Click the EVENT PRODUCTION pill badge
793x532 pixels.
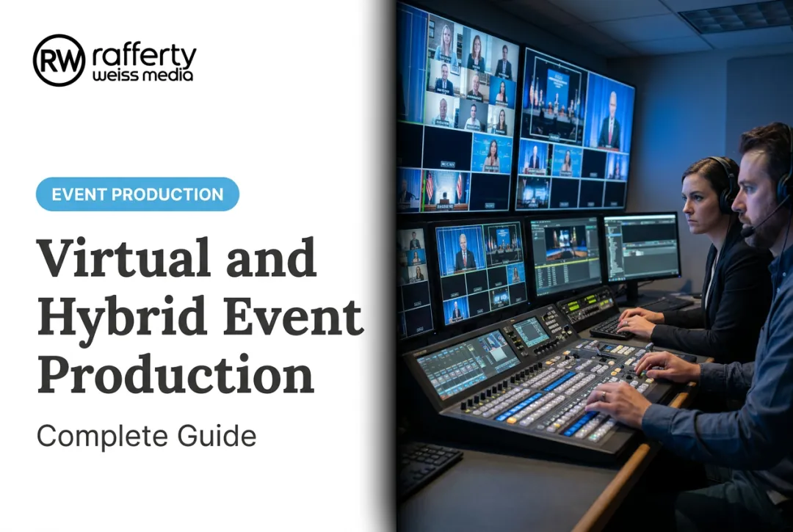click(137, 194)
